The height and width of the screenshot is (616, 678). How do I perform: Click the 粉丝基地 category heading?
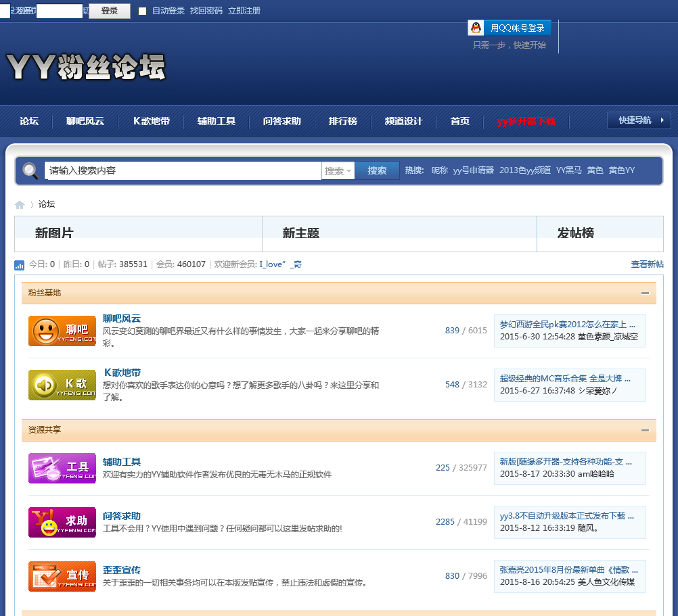click(45, 293)
